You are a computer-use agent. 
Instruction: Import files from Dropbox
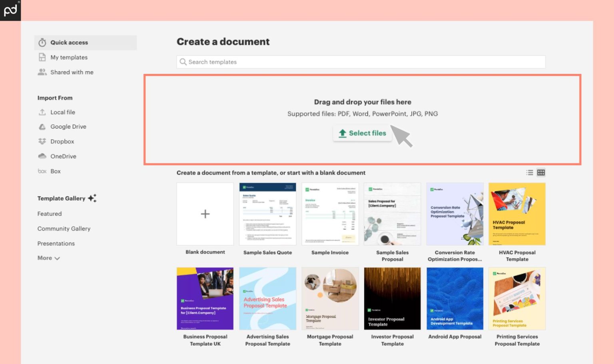pos(62,141)
